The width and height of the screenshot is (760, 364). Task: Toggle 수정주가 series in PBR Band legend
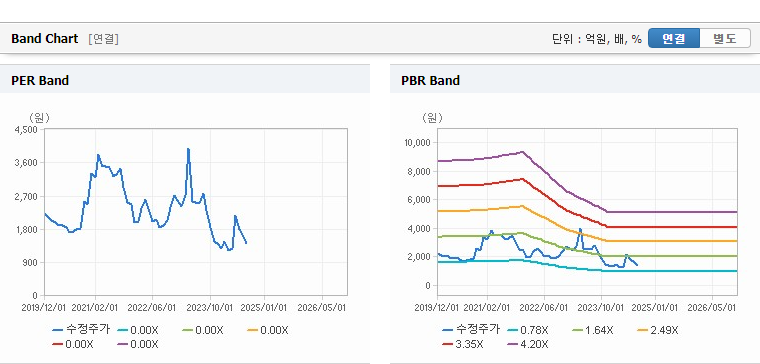tap(471, 330)
